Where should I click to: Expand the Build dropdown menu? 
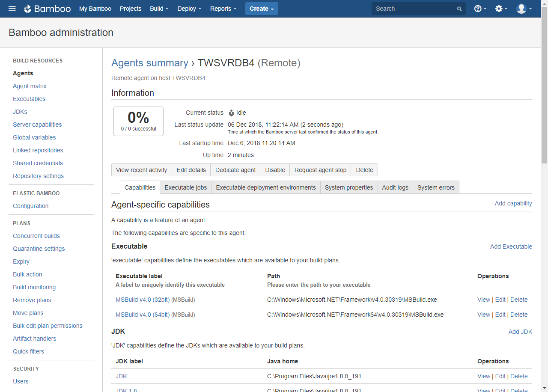[159, 9]
